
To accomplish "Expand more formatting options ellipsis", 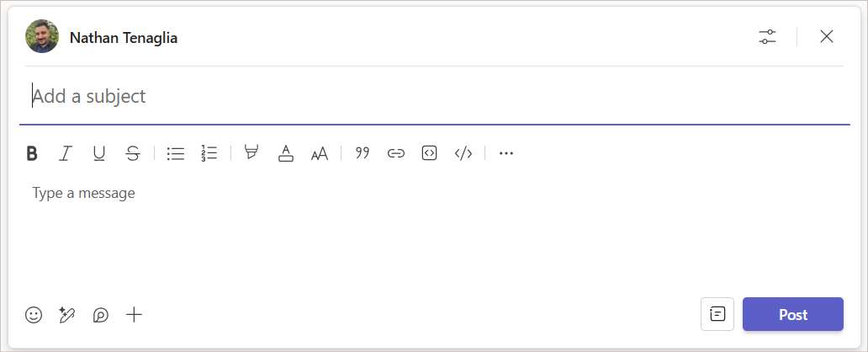I will (506, 153).
